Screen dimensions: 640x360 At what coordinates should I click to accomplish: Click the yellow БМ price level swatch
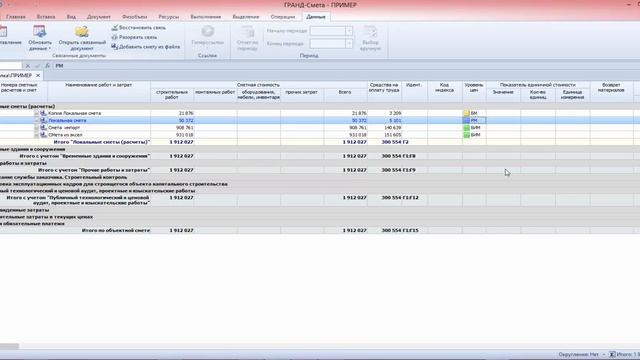(x=467, y=113)
